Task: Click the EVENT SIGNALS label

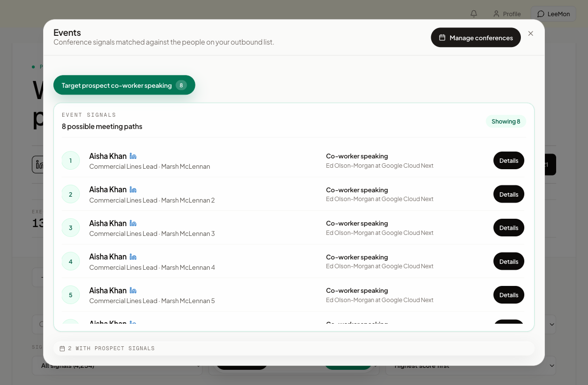Action: point(89,115)
